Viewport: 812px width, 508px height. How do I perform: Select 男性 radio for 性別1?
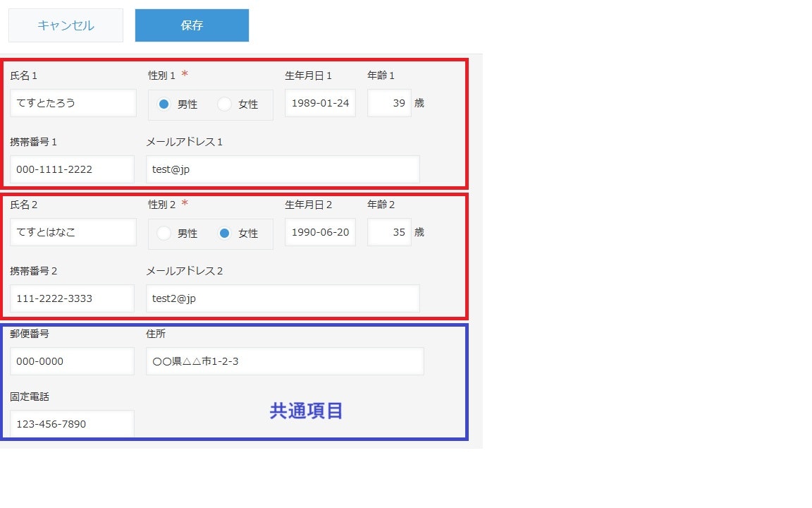[x=164, y=104]
